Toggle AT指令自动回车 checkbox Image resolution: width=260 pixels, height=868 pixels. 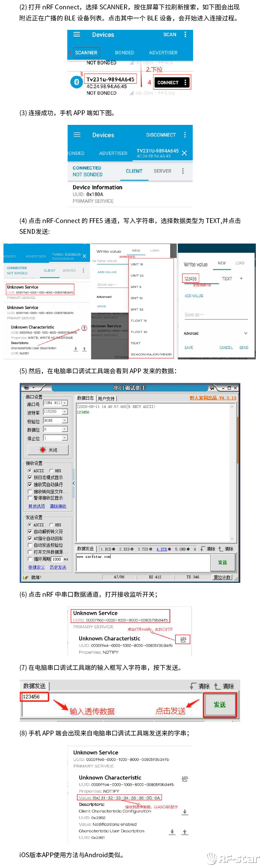(30, 538)
